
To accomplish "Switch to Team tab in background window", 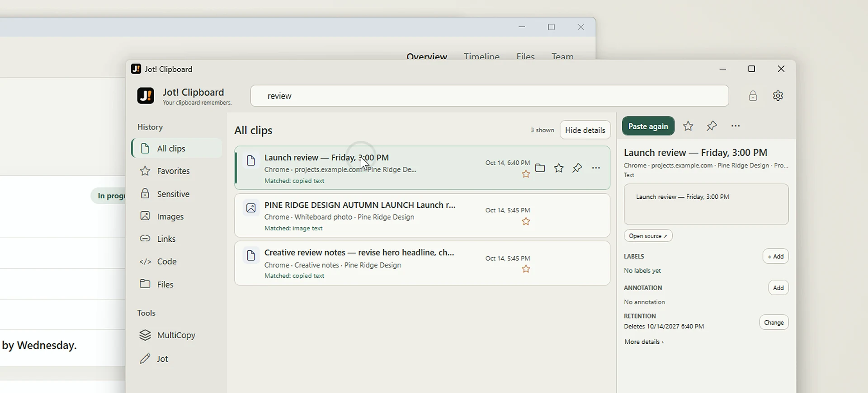I will pos(562,56).
